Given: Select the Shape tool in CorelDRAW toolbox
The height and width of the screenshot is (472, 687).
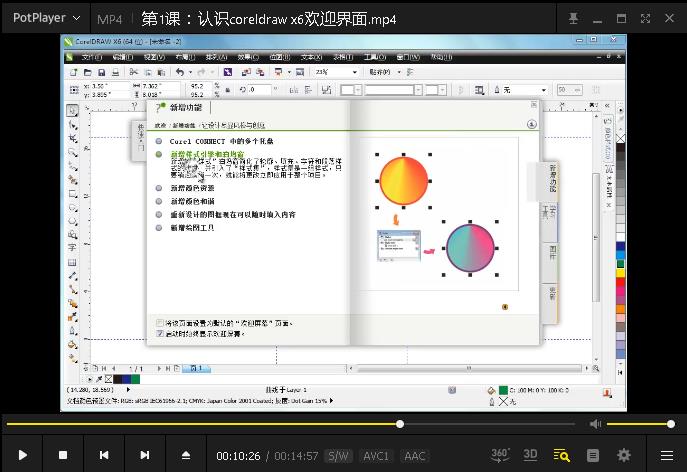Looking at the screenshot, I should pos(73,125).
